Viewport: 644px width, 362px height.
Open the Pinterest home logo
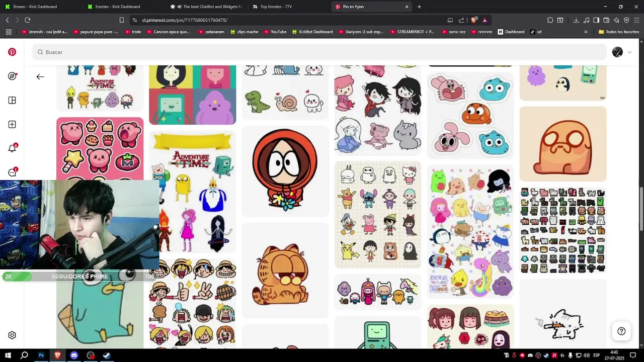pyautogui.click(x=12, y=52)
